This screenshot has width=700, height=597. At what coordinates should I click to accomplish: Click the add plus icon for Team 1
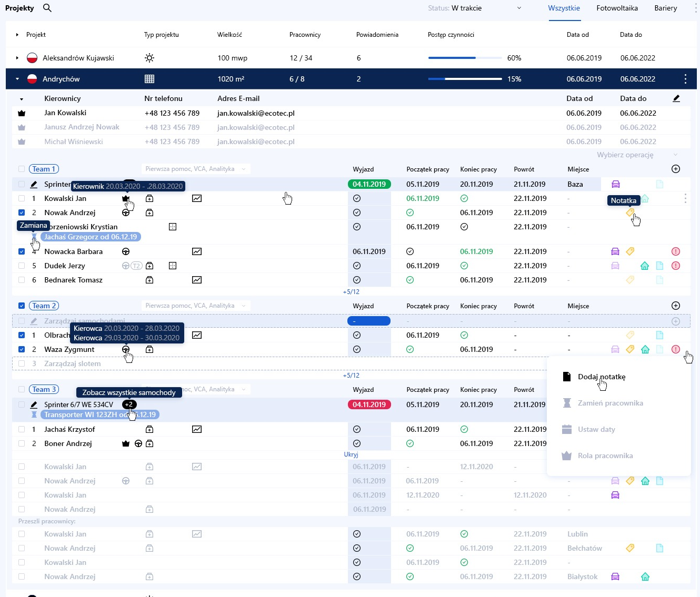tap(676, 169)
